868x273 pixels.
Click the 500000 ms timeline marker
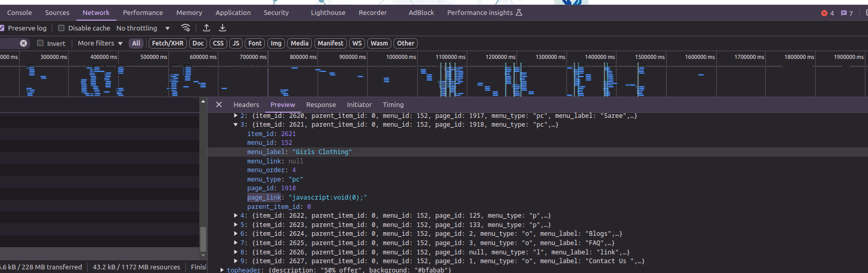pyautogui.click(x=153, y=57)
